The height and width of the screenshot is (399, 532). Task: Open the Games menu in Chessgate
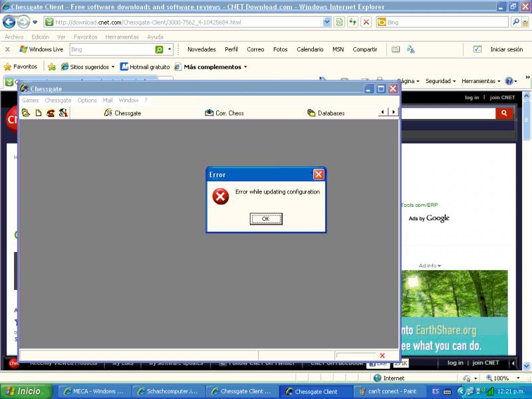click(x=30, y=100)
